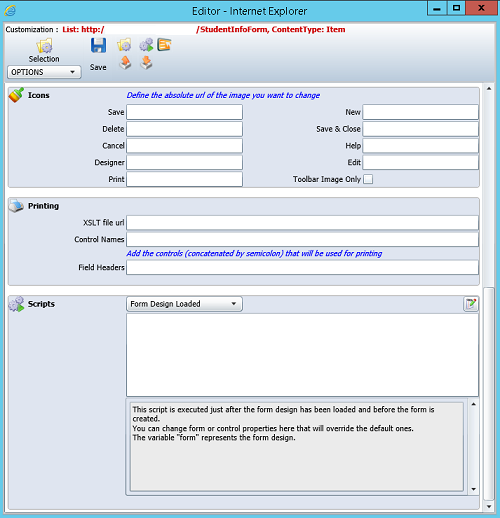
Task: Click the printer icon beside Printing
Action: click(16, 206)
